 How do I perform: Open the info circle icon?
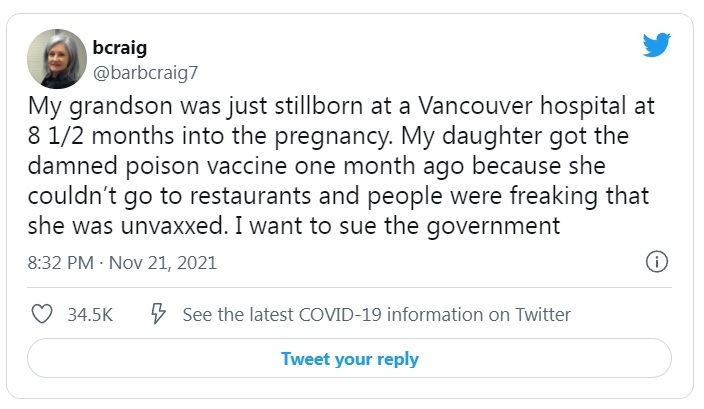tap(657, 263)
